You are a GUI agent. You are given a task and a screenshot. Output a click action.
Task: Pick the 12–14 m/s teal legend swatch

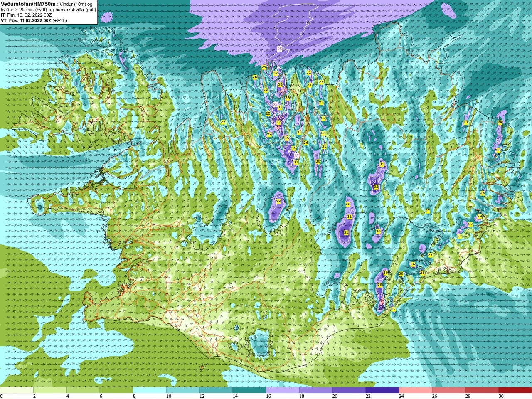click(x=216, y=390)
